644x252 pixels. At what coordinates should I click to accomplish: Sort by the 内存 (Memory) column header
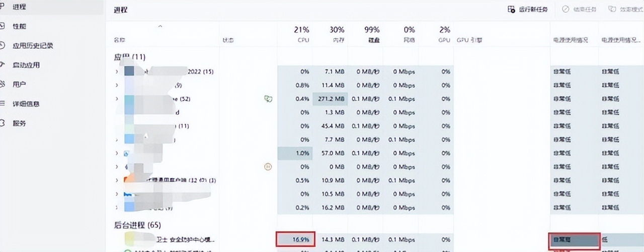[x=337, y=34]
